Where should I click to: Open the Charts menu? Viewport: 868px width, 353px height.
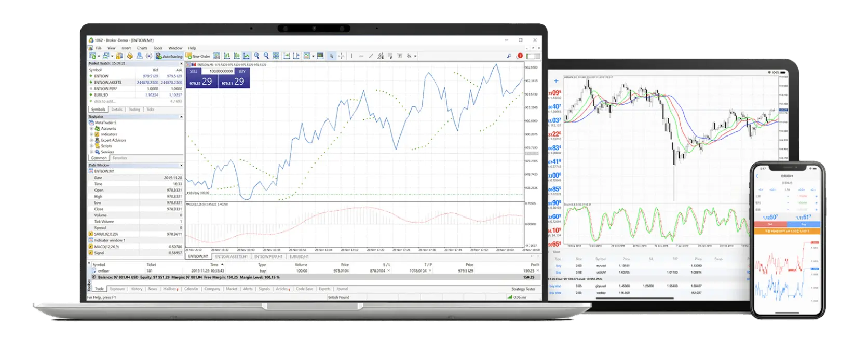[142, 48]
